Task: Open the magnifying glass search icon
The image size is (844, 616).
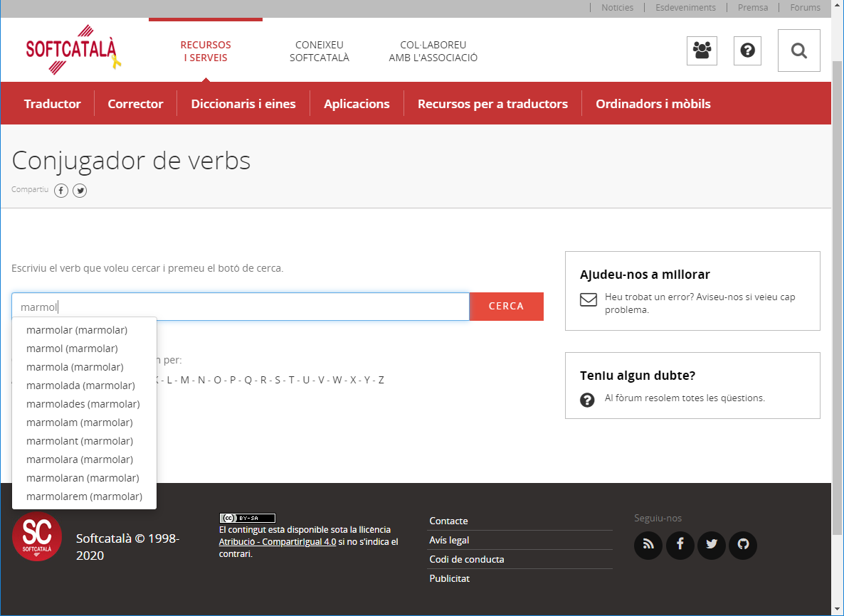Action: click(798, 51)
